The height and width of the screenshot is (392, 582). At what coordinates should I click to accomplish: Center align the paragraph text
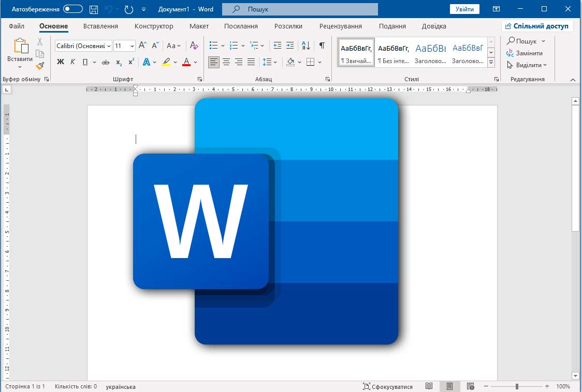(226, 62)
